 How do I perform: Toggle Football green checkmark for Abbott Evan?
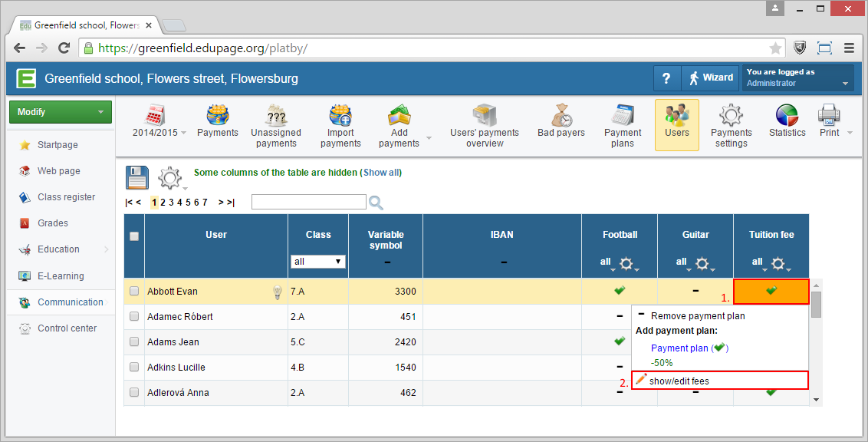click(620, 290)
